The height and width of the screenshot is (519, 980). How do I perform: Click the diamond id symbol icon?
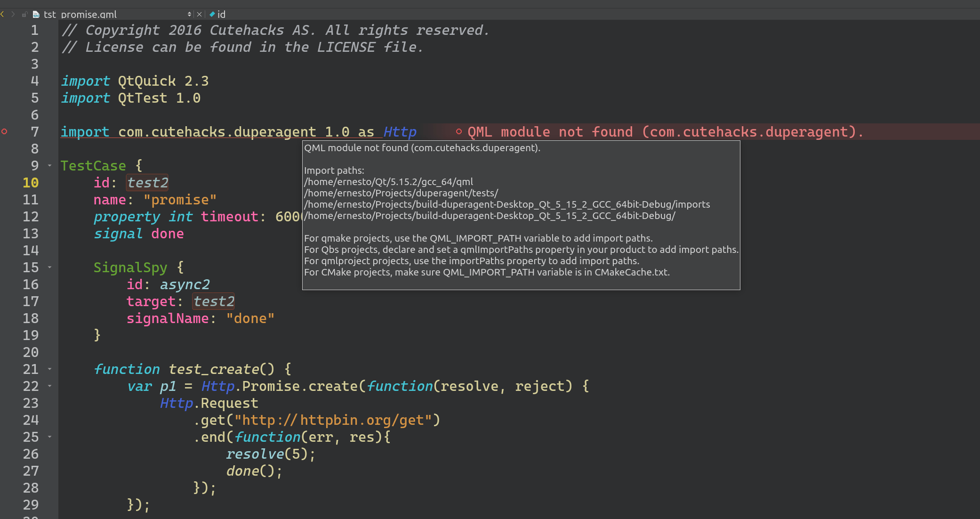click(x=212, y=15)
